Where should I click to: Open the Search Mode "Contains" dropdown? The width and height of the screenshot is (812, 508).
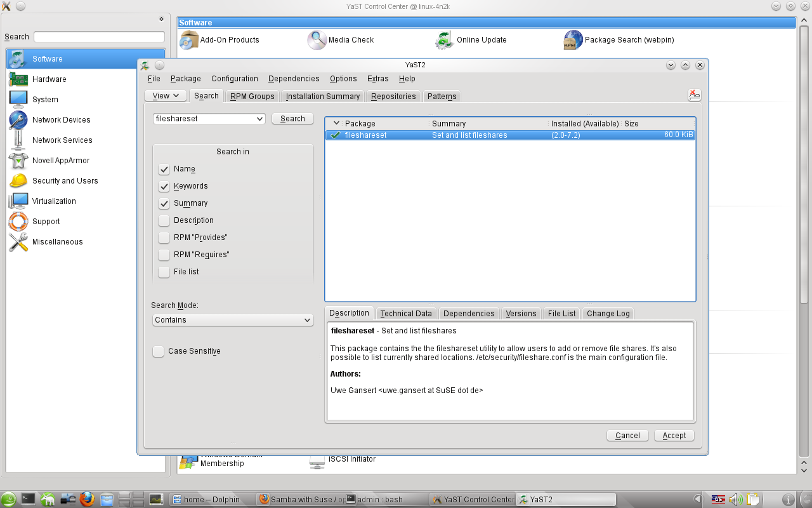coord(233,321)
